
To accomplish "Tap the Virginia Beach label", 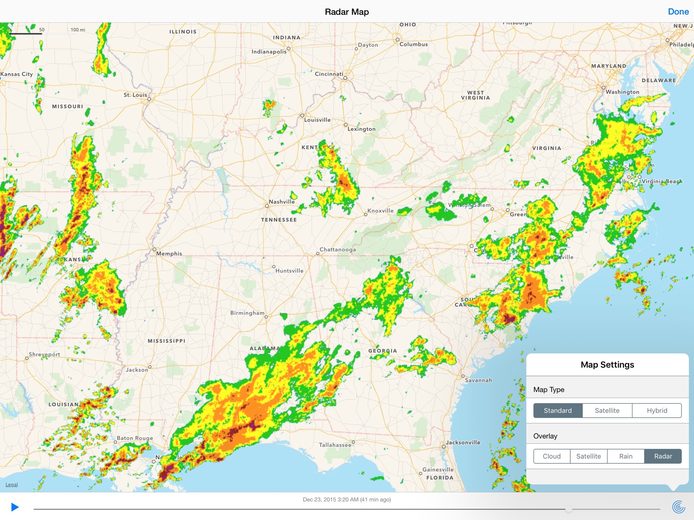I will [x=660, y=181].
